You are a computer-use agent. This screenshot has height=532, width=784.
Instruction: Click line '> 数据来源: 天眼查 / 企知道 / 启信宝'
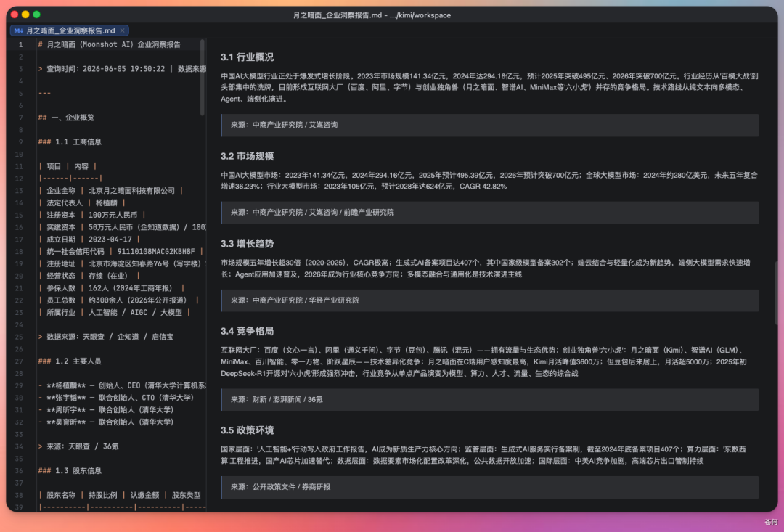pyautogui.click(x=105, y=337)
